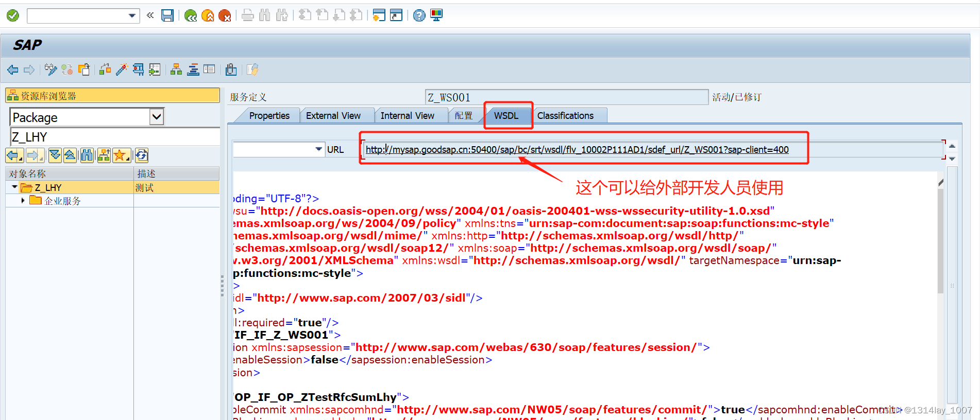Open the favorites star menu
Screen dimensions: 980x420
(122, 155)
